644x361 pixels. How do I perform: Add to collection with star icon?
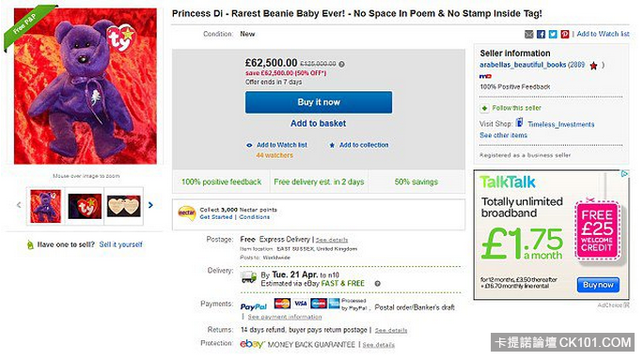364,145
